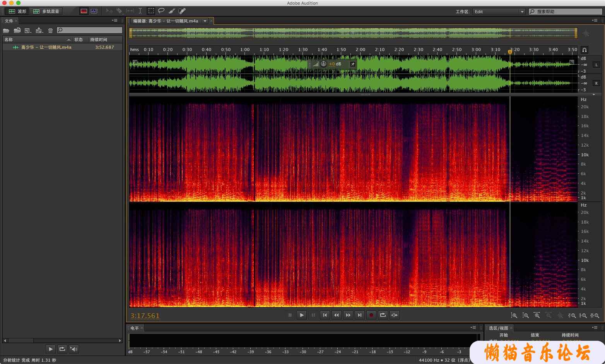Delete selected file using trash icon
Screen dimensions: 605x364
click(50, 31)
